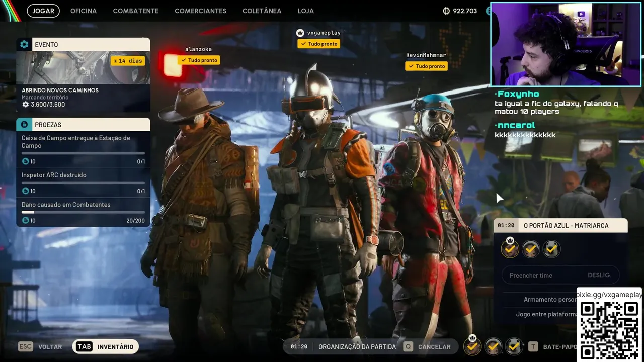Screen dimensions: 644x362
Task: Click the 01:20 timer in squad panel
Action: 506,226
